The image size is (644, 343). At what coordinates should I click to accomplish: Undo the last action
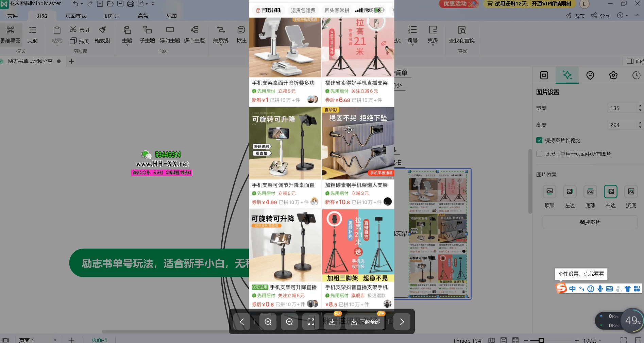coord(75,4)
